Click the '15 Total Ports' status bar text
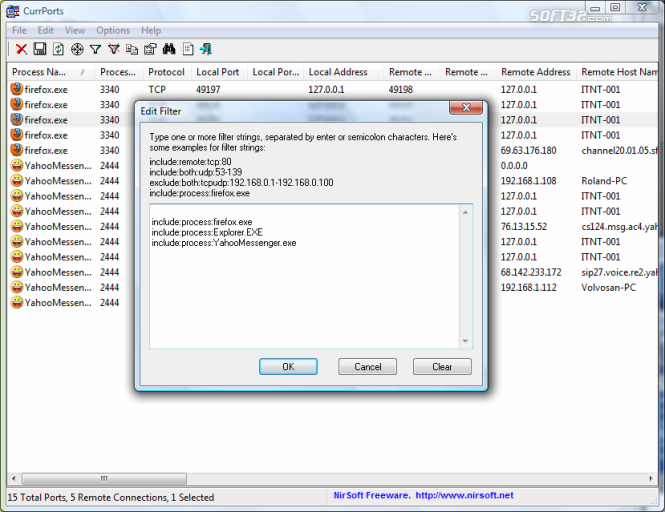665x512 pixels. pyautogui.click(x=37, y=497)
